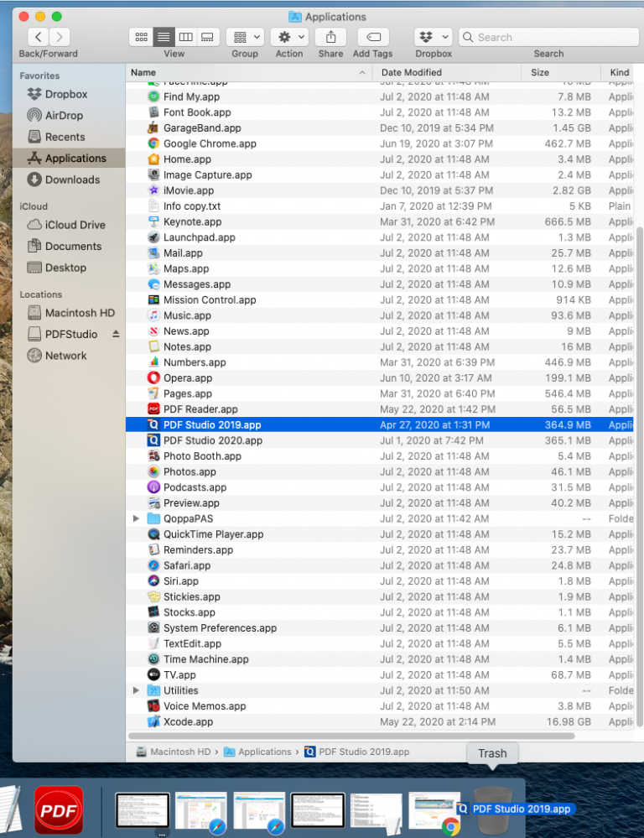644x838 pixels.
Task: Select the TV.app icon
Action: click(x=153, y=674)
